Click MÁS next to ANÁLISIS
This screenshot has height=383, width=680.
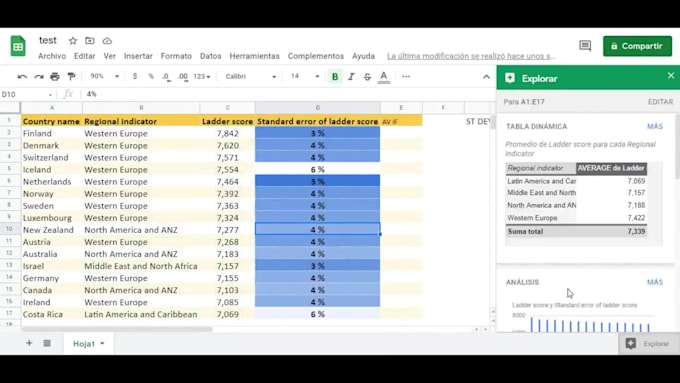click(655, 282)
